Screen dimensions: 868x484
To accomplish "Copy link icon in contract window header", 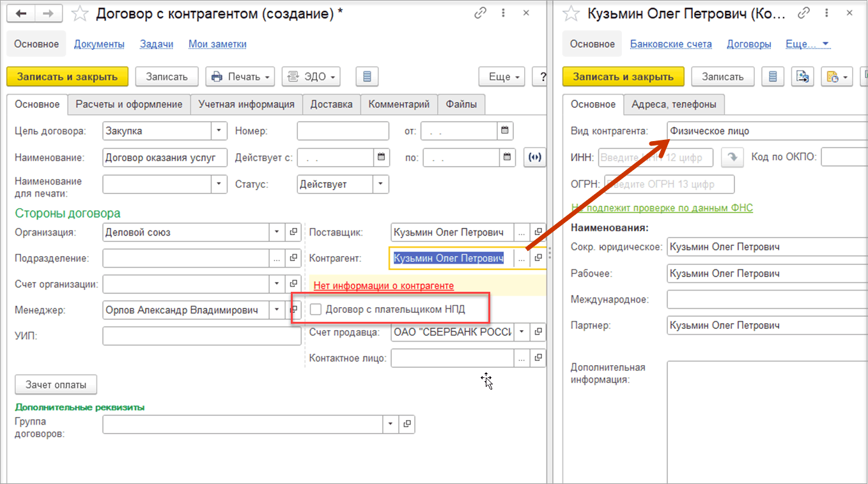I will [481, 13].
